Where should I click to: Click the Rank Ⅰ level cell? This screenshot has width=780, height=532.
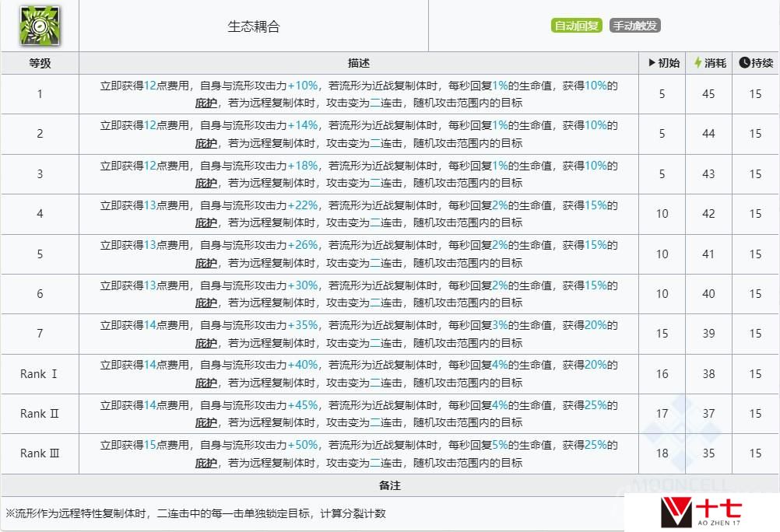(x=40, y=374)
